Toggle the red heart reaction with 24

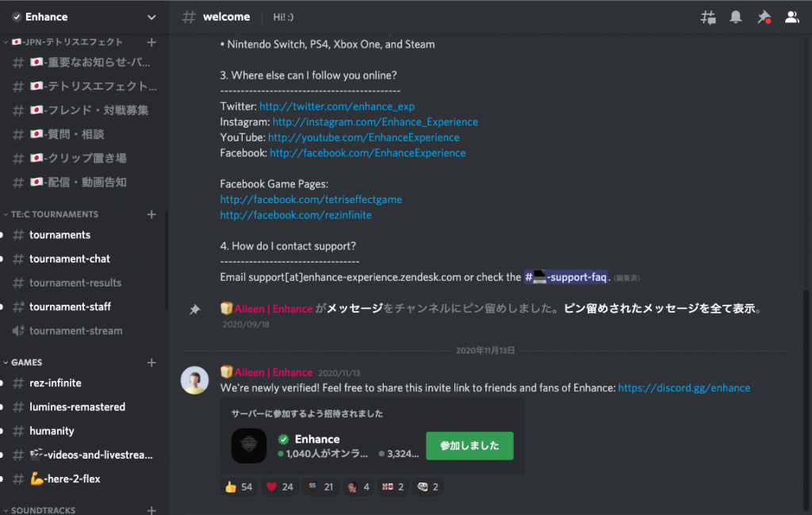point(278,486)
